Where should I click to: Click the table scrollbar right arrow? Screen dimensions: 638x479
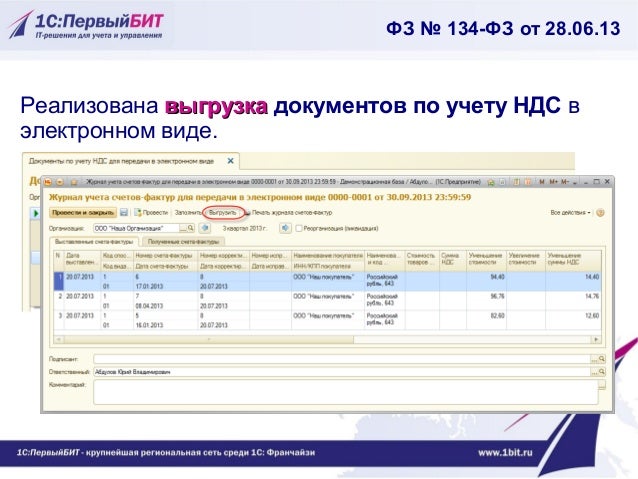(596, 339)
